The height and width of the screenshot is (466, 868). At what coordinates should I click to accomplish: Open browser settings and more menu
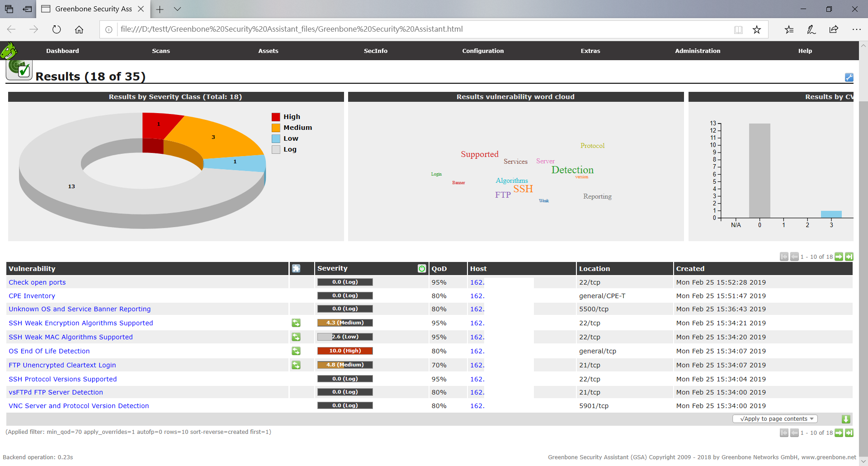coord(856,29)
